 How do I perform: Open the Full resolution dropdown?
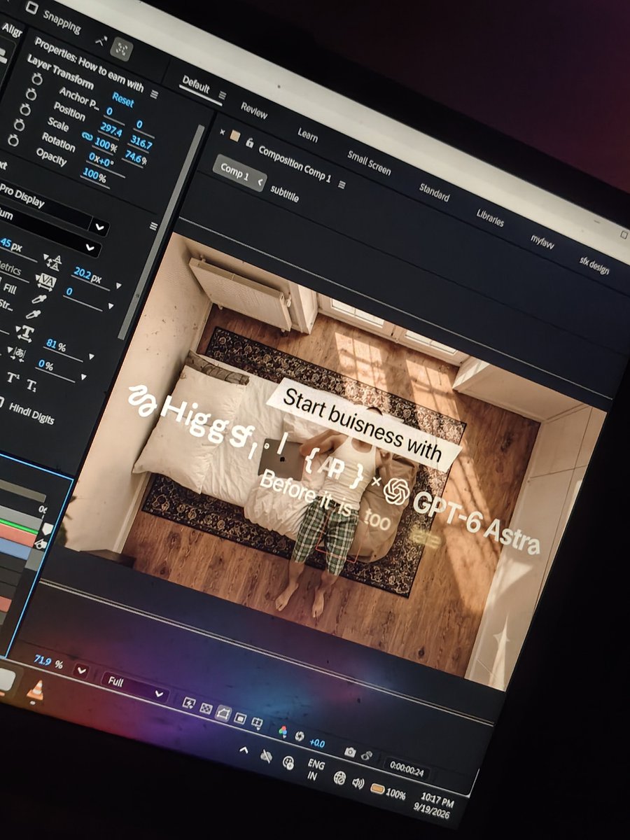(x=135, y=686)
